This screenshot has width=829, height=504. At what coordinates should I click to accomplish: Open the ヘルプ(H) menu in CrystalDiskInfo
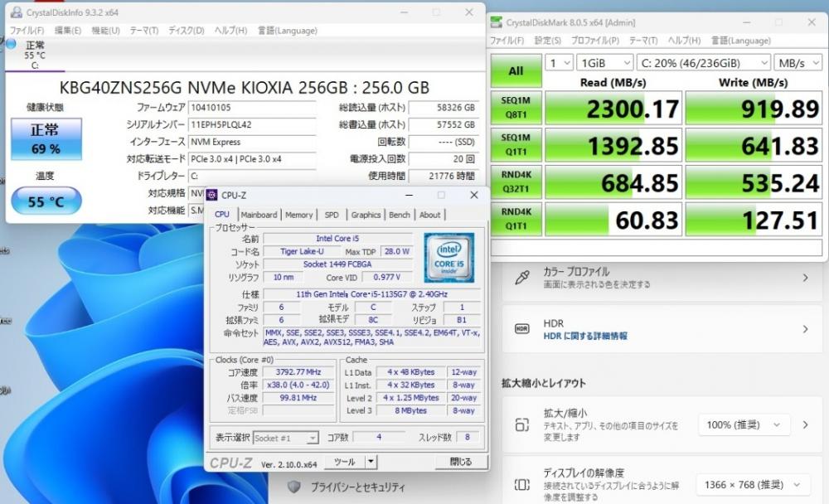coord(230,31)
